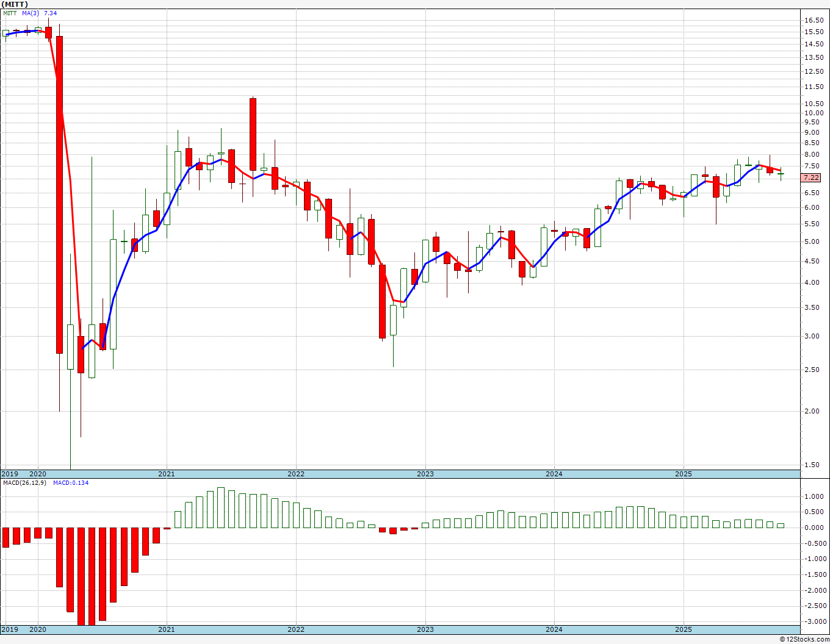The width and height of the screenshot is (830, 644).
Task: Click 2020 on the MACD panel time axis
Action: tap(38, 629)
